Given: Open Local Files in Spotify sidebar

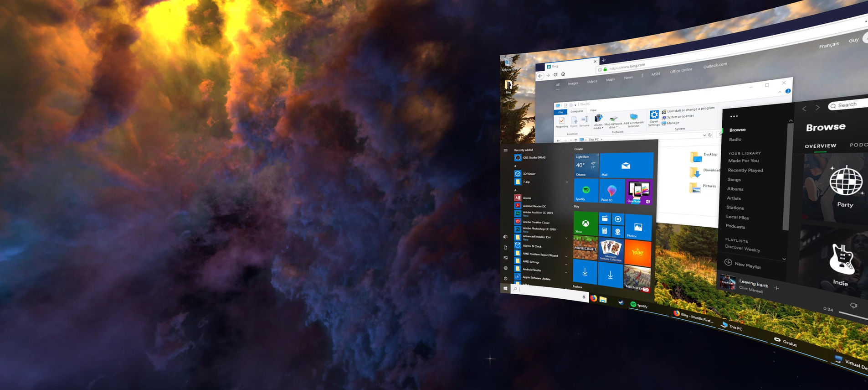Looking at the screenshot, I should 737,217.
